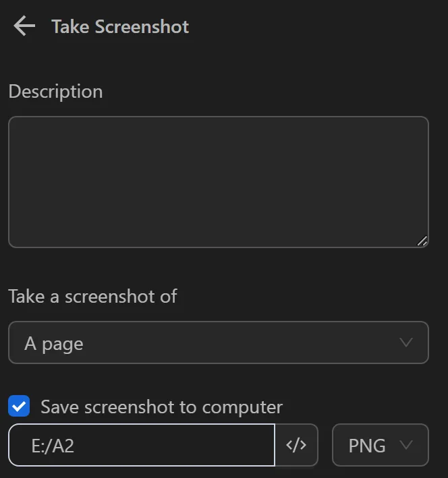This screenshot has width=448, height=478.
Task: Click the 'A page' selected option text
Action: coord(54,344)
